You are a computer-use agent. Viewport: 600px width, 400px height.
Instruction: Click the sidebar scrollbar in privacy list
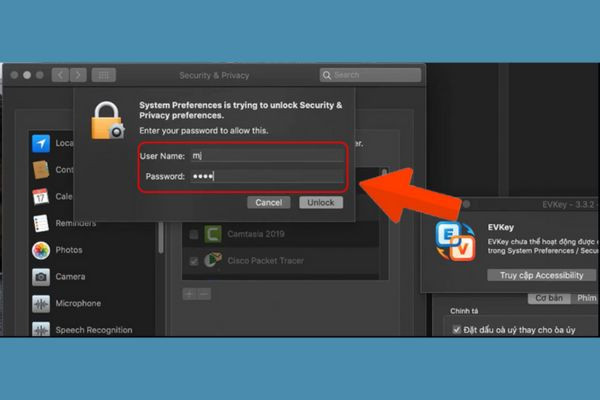pos(161,237)
